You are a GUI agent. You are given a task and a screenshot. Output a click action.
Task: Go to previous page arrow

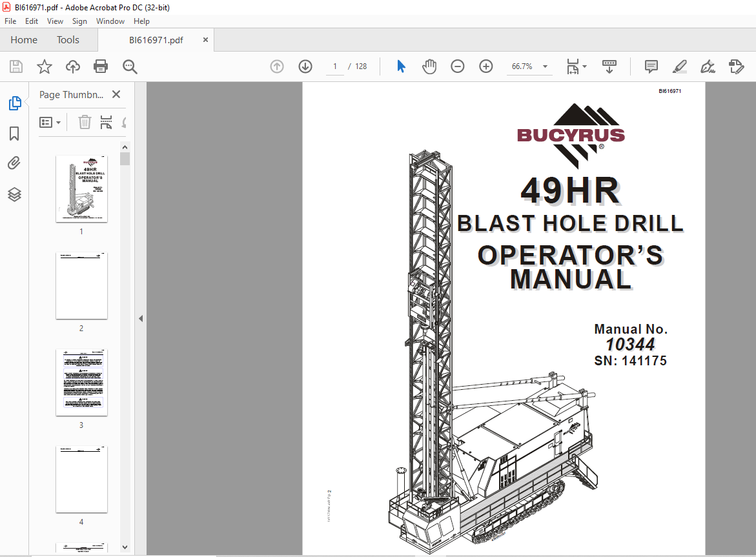pyautogui.click(x=277, y=66)
